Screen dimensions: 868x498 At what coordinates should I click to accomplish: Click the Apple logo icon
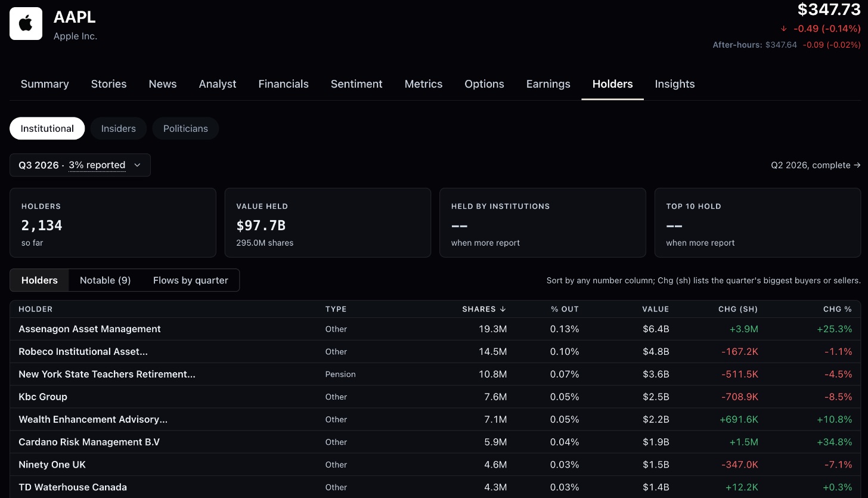tap(26, 24)
